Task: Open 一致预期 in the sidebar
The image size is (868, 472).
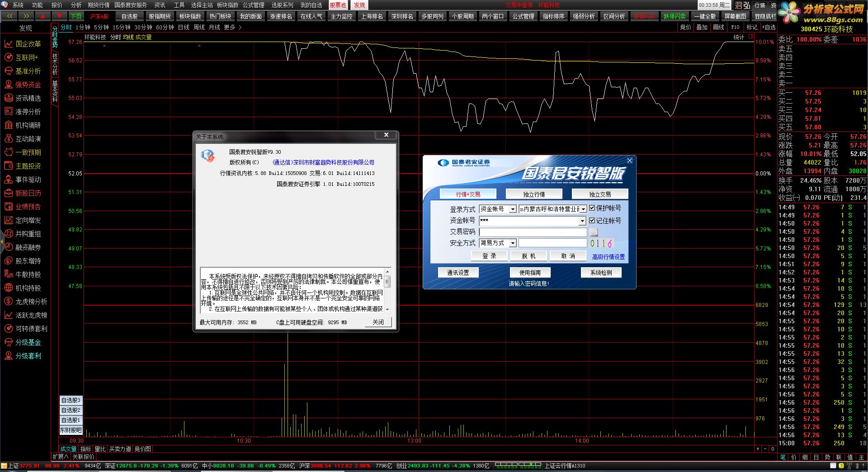Action: point(23,152)
